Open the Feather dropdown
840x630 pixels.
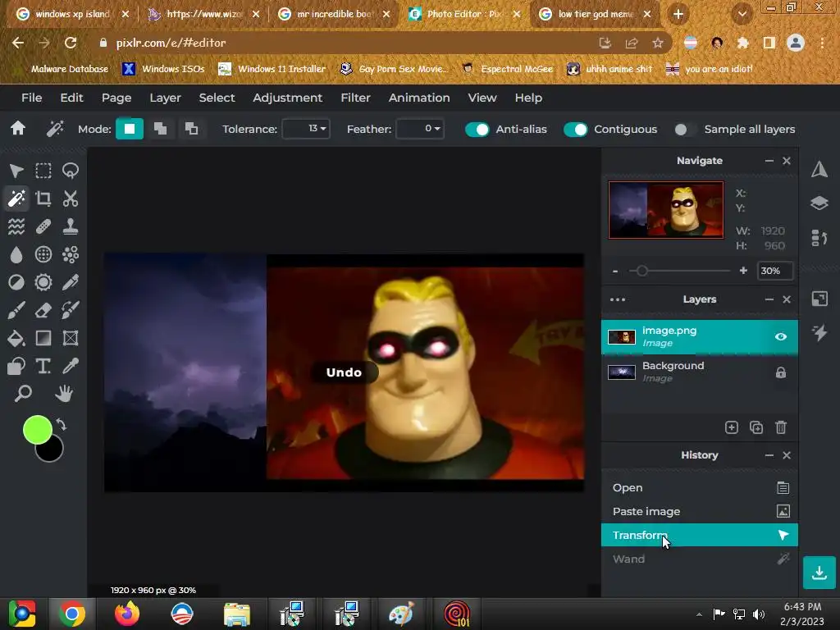[x=420, y=129]
